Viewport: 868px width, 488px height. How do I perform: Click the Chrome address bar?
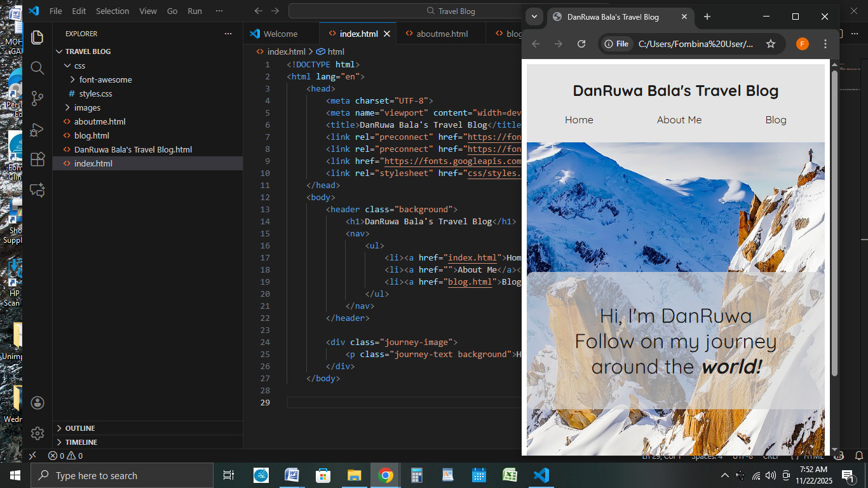696,44
